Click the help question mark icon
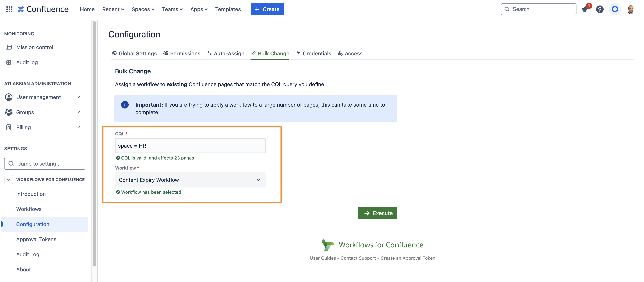The height and width of the screenshot is (282, 644). point(600,9)
